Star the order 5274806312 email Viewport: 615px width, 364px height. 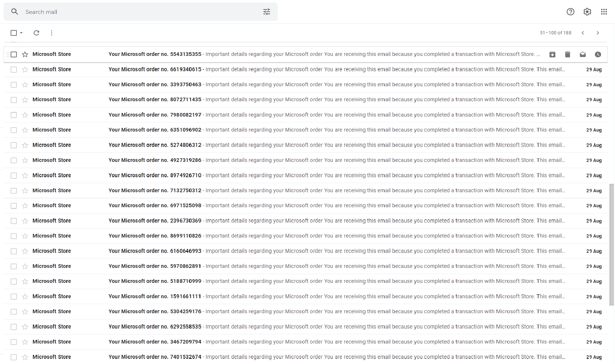coord(25,145)
